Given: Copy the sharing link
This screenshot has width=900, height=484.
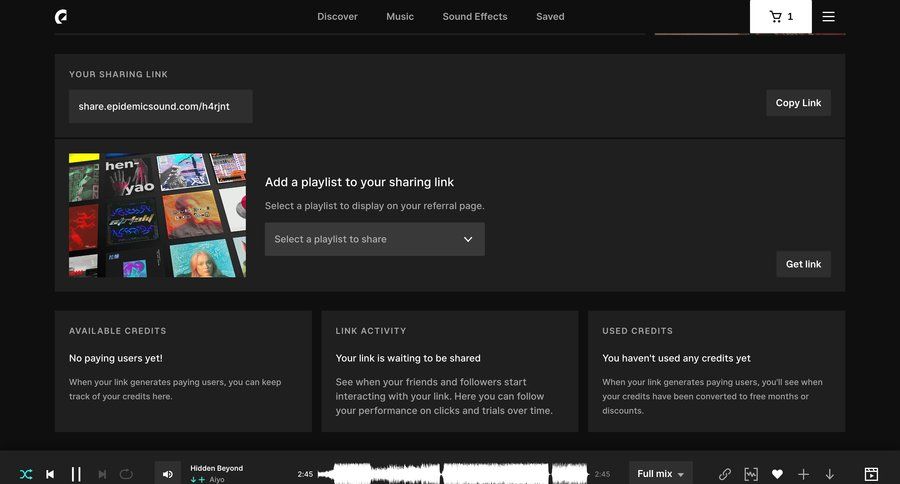Looking at the screenshot, I should 798,103.
